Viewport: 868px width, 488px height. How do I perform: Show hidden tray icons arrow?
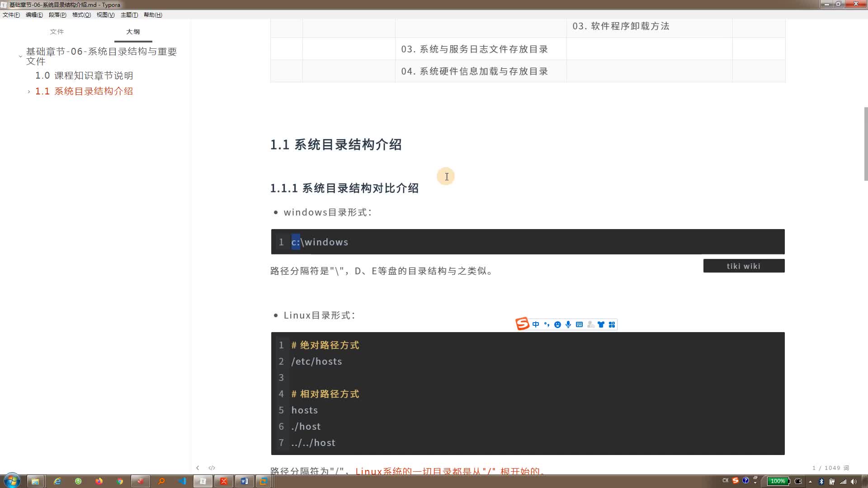tap(810, 482)
